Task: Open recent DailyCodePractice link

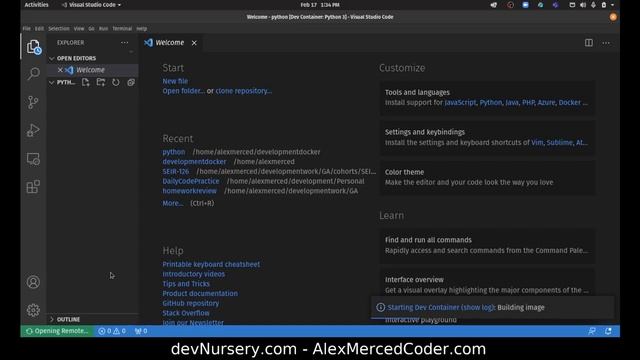Action: [191, 181]
